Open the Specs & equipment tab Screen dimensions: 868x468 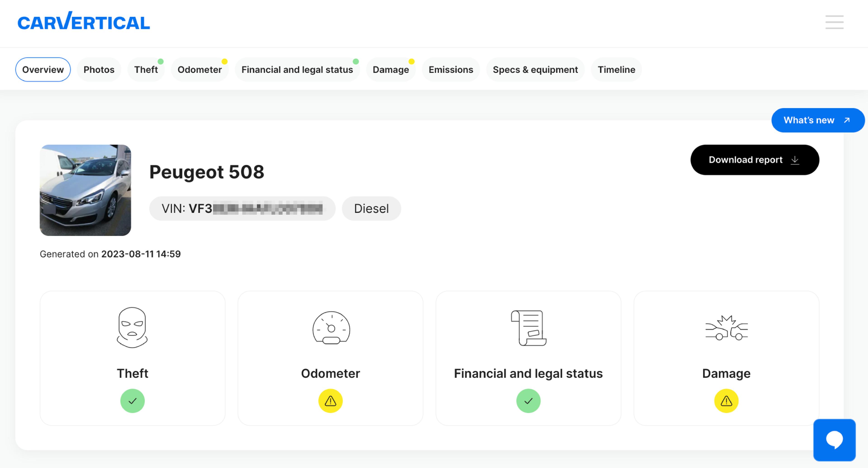click(535, 70)
